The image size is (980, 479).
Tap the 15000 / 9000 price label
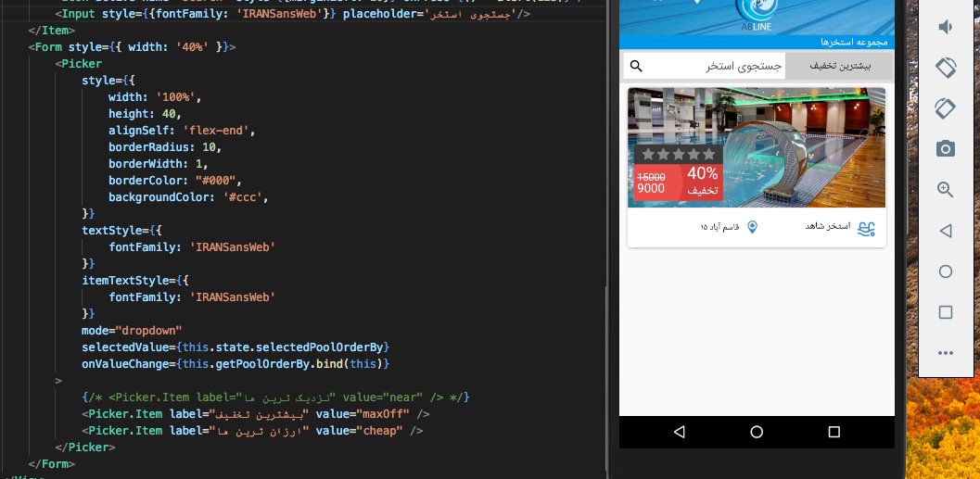click(651, 183)
